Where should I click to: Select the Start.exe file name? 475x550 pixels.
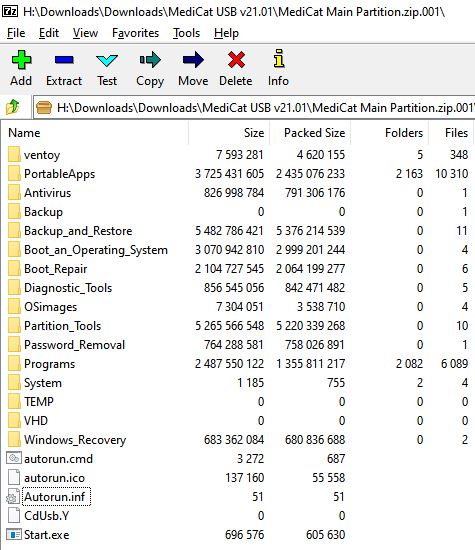(47, 535)
